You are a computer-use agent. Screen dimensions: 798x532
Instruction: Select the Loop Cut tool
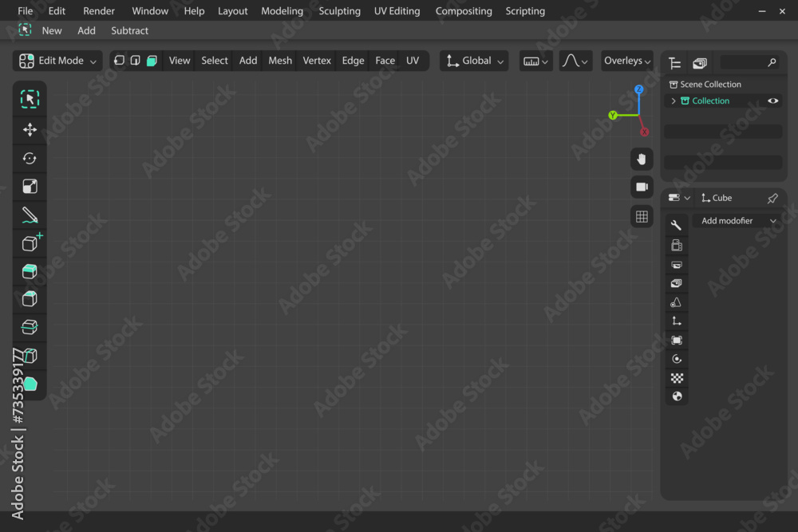[30, 356]
